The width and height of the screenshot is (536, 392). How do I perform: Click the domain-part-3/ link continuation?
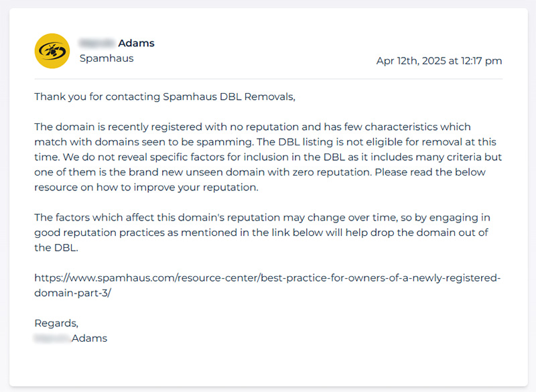pyautogui.click(x=73, y=293)
